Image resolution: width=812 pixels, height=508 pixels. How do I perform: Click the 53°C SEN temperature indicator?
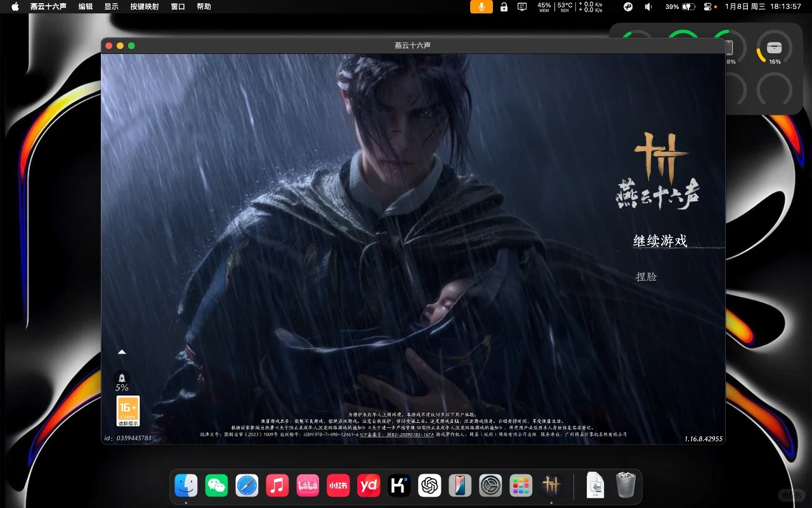565,6
